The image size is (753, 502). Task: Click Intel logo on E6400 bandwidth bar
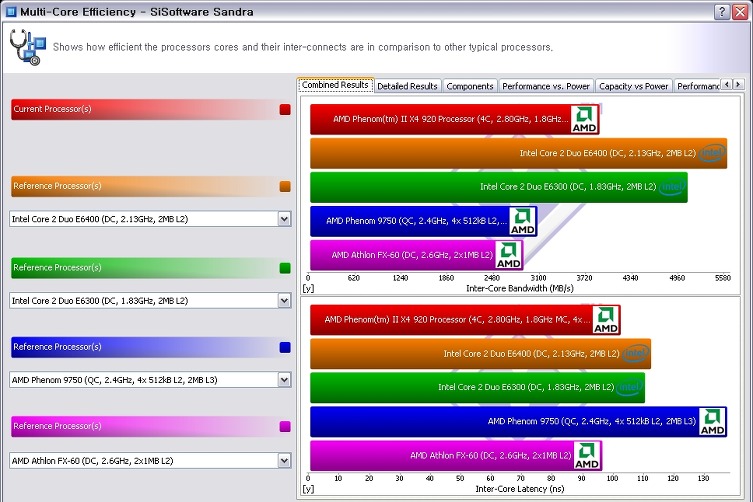tap(712, 153)
